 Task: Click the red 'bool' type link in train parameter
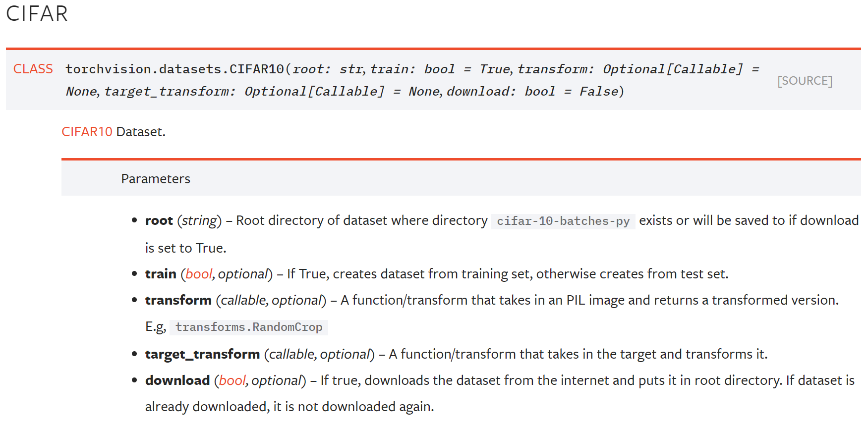tap(199, 274)
